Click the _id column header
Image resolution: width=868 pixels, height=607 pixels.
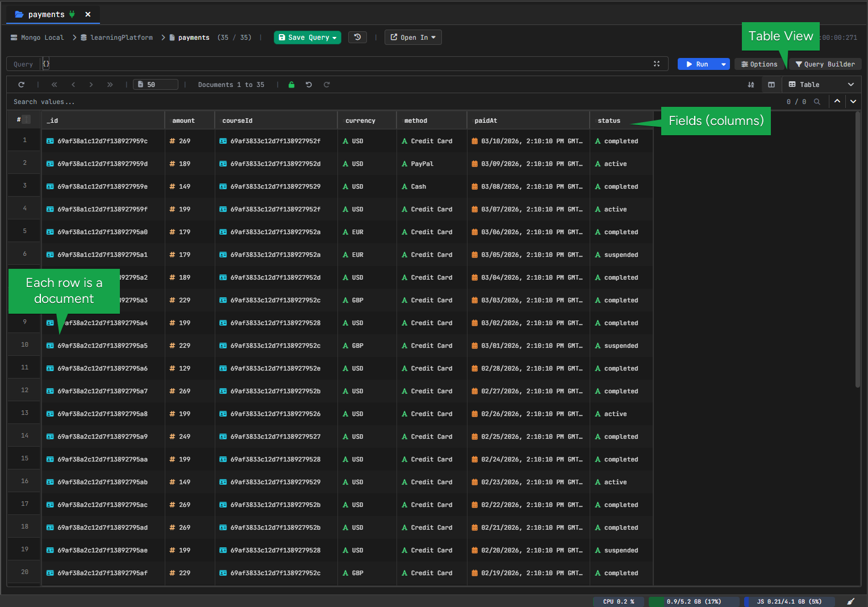pyautogui.click(x=103, y=120)
